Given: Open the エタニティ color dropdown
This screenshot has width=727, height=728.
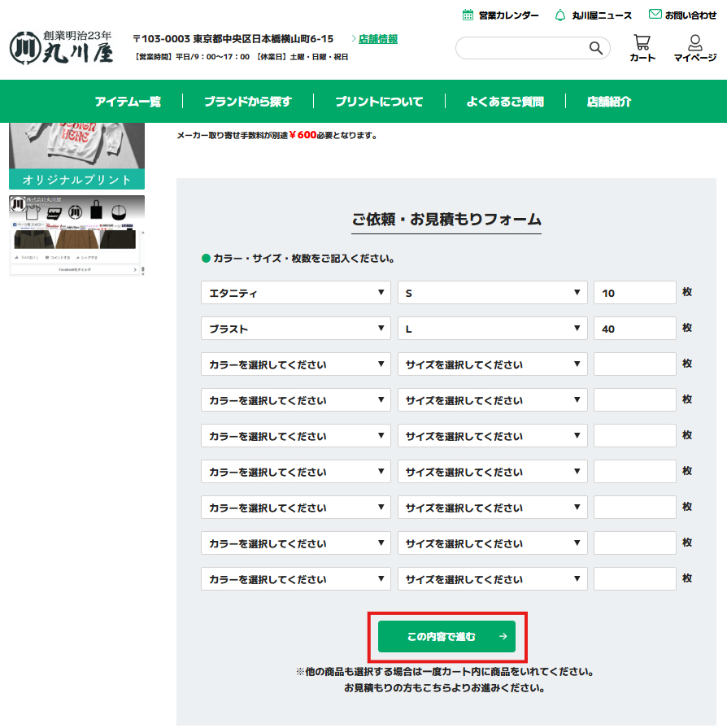Looking at the screenshot, I should [x=296, y=293].
